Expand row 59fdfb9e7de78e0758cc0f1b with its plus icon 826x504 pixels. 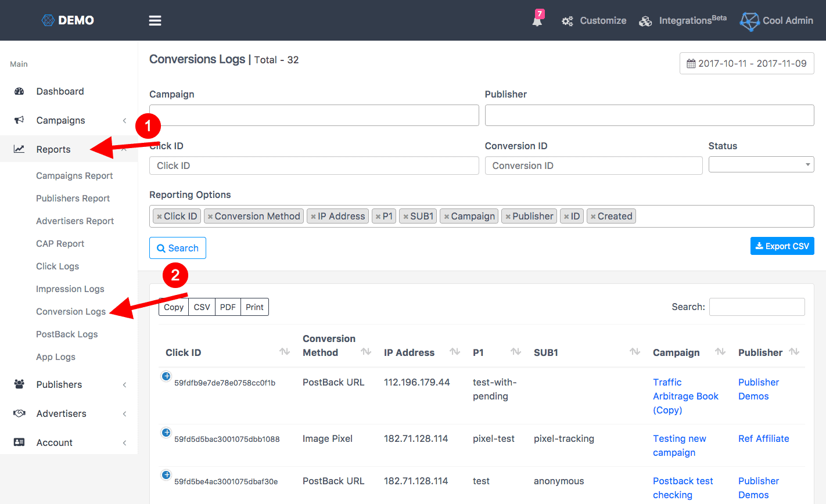[x=166, y=376]
